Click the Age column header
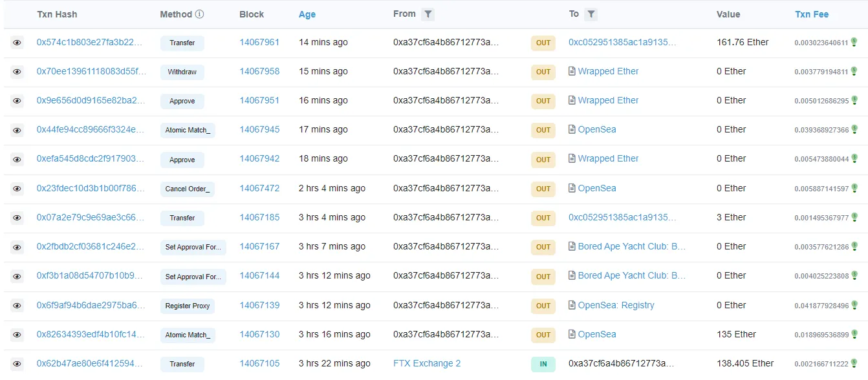868x380 pixels. [x=307, y=14]
